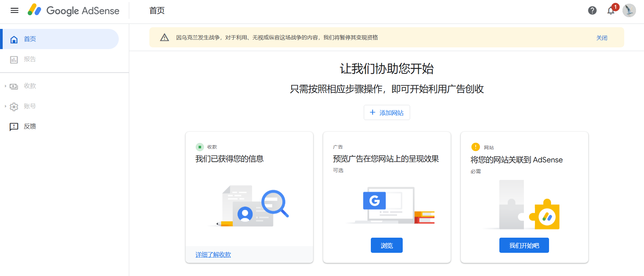Click the 让我们协助您开始 heading
Viewport: 644px width, 276px height.
pos(387,69)
